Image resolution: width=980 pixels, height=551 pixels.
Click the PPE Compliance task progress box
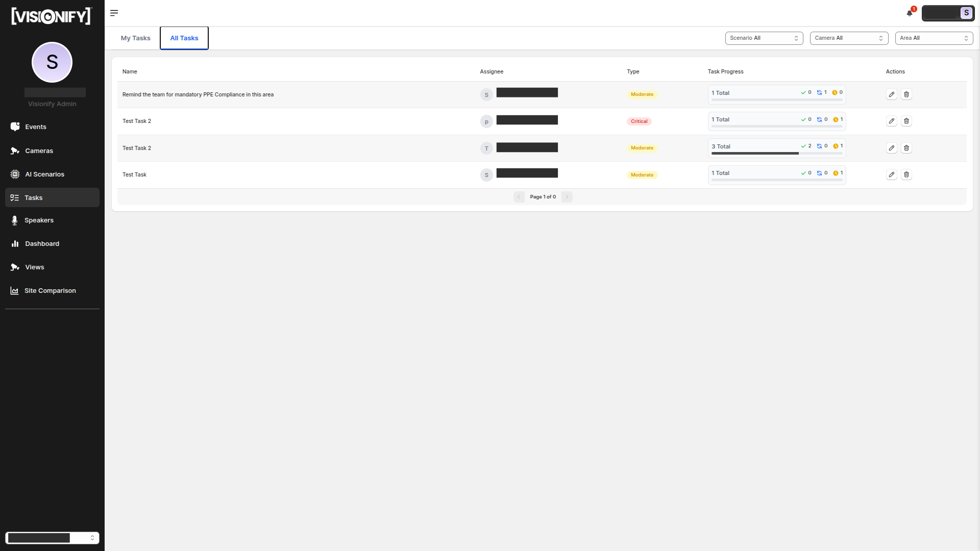[x=777, y=94]
